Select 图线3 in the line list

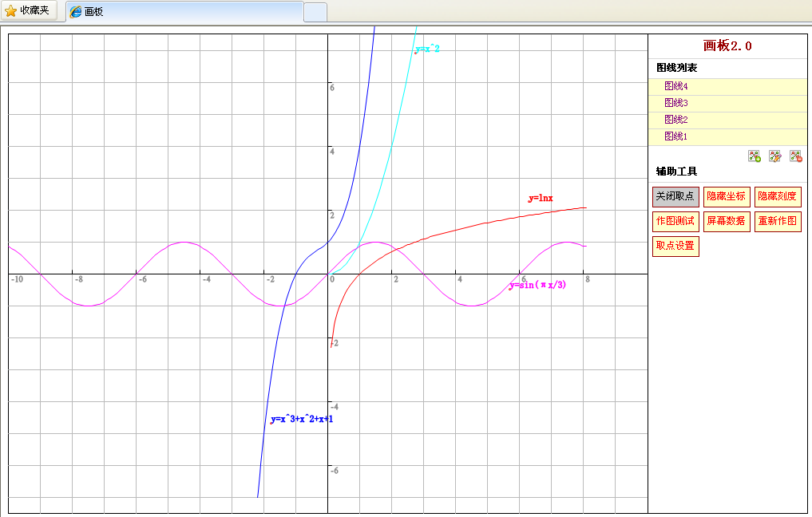coord(675,103)
